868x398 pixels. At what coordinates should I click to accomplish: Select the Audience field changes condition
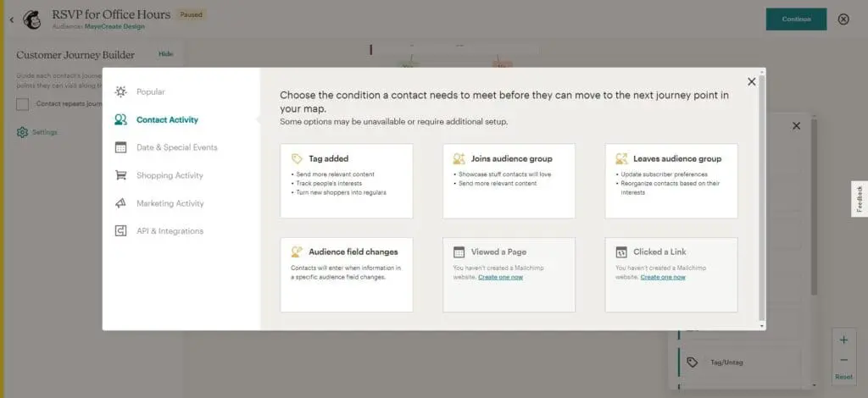click(x=346, y=274)
